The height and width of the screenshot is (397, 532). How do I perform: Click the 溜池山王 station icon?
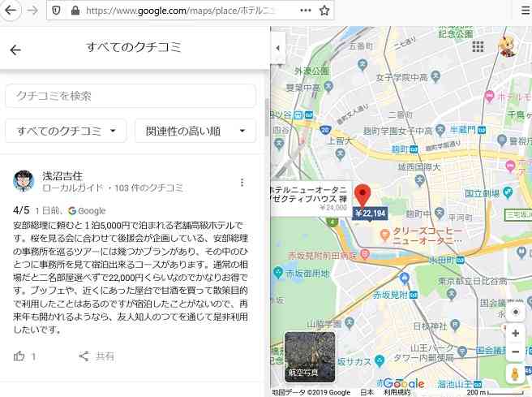click(477, 384)
